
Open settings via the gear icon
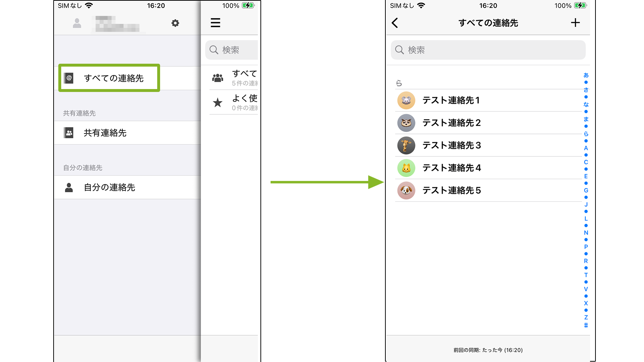(175, 23)
